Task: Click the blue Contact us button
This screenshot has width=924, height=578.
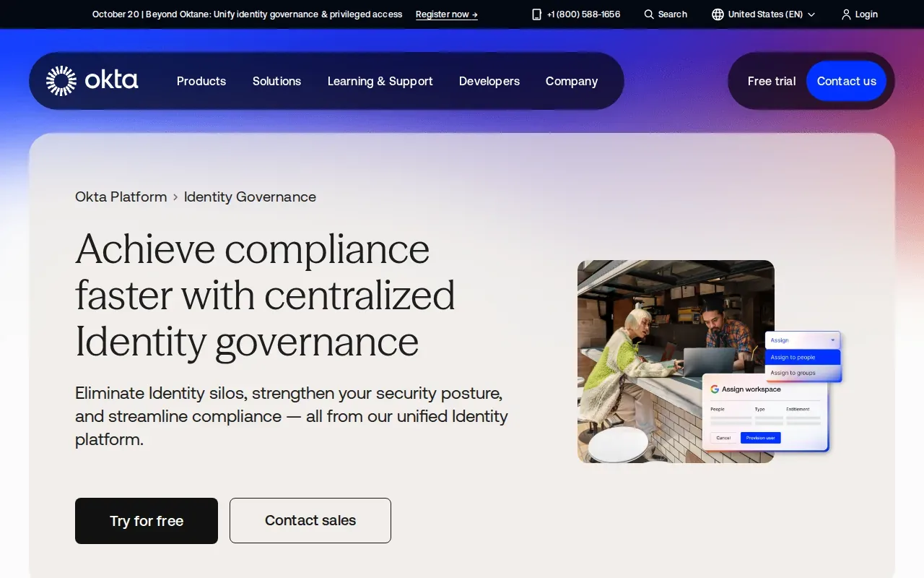Action: (x=847, y=81)
